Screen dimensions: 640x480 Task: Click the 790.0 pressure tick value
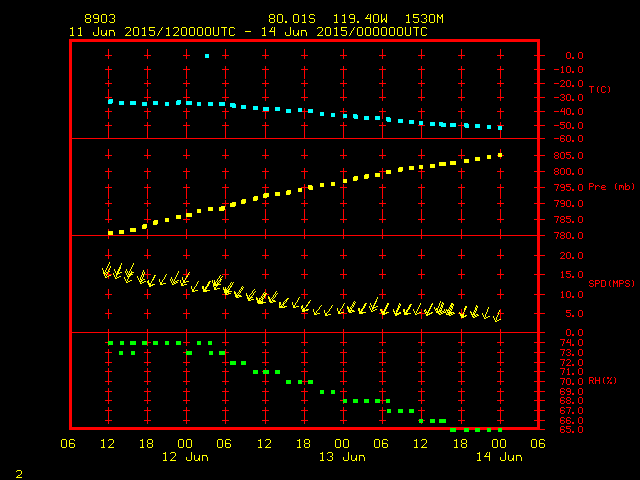(x=569, y=204)
